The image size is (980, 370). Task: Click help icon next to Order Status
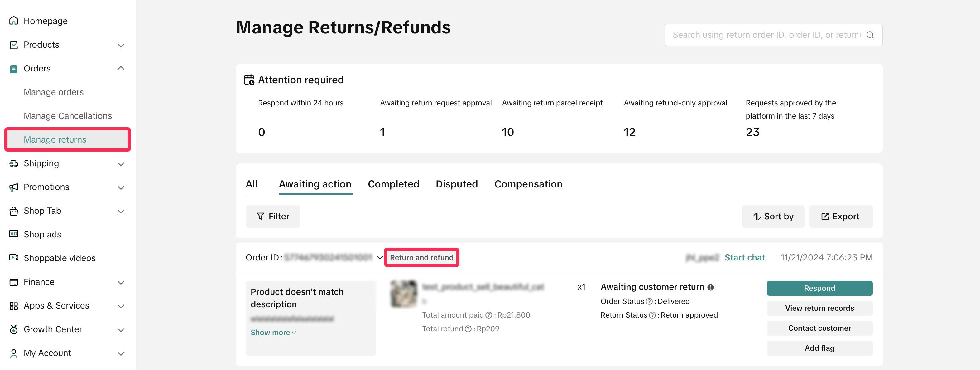pos(649,301)
